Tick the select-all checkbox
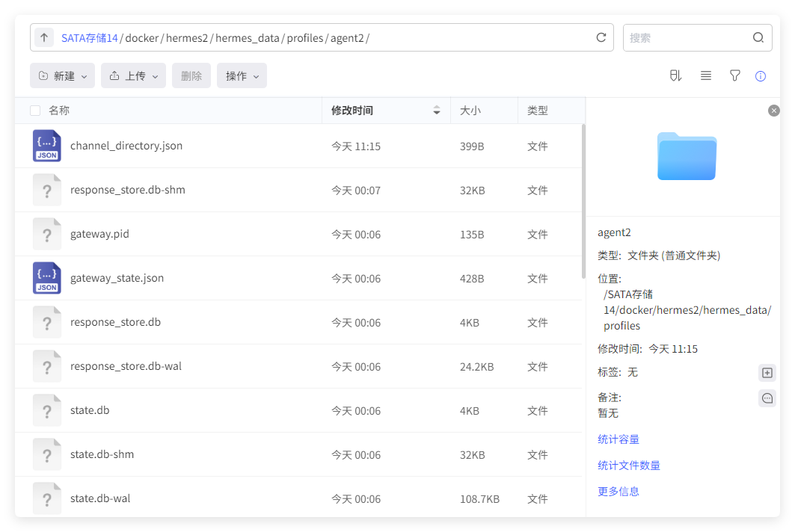The image size is (795, 532). [35, 111]
